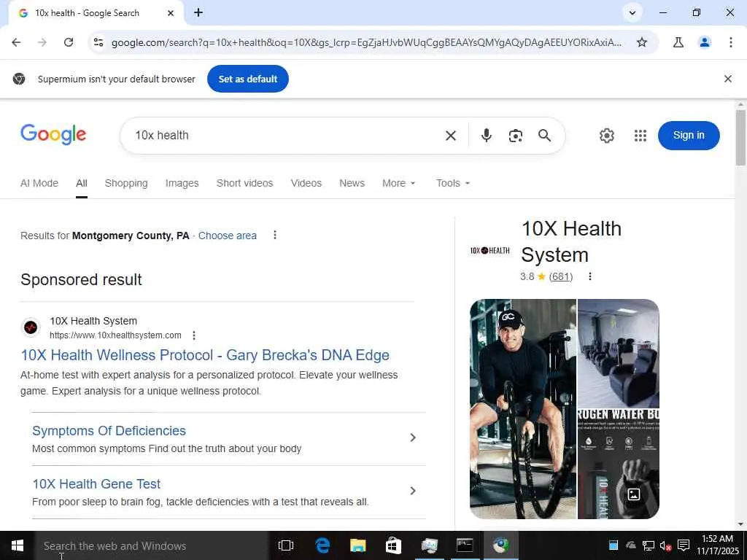The image size is (747, 560).
Task: View hydrogen water bottle photo
Action: (619, 464)
